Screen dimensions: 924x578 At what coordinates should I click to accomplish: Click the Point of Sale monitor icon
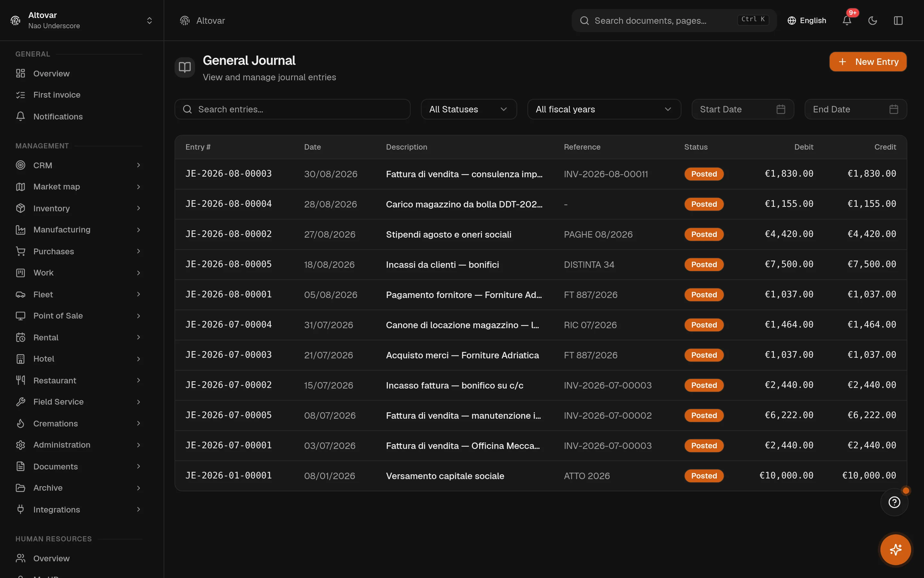21,316
